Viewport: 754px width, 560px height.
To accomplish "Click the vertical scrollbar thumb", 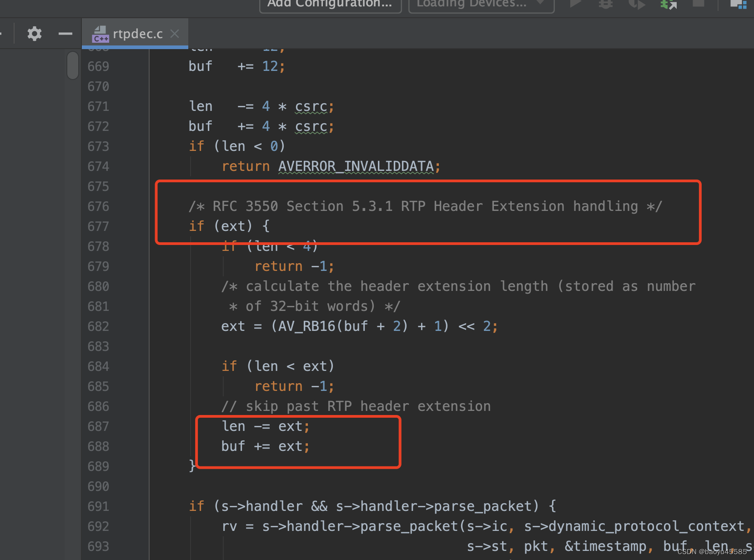I will pos(73,65).
